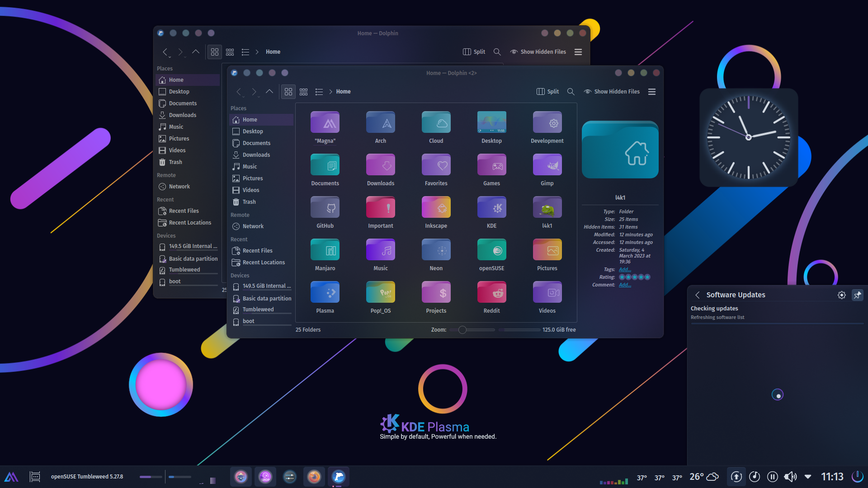The width and height of the screenshot is (868, 488).
Task: Click Forward arrow in front Dolphin window
Action: (254, 92)
